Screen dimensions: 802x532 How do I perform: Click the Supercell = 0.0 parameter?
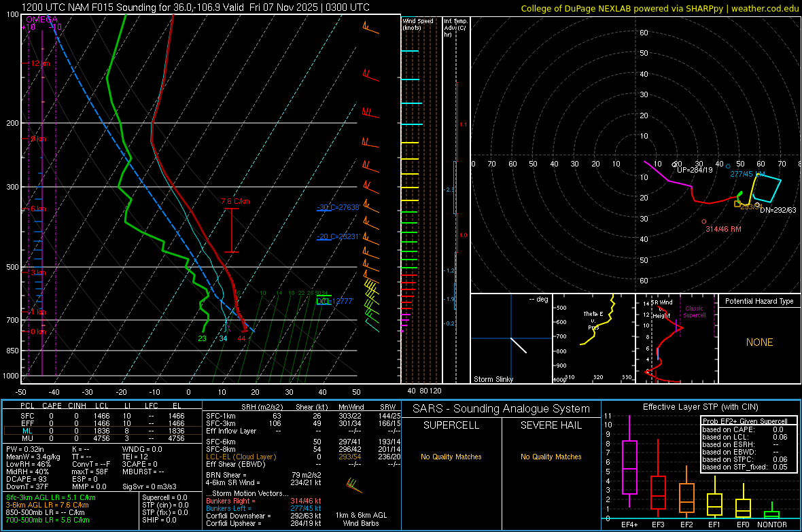pos(164,498)
